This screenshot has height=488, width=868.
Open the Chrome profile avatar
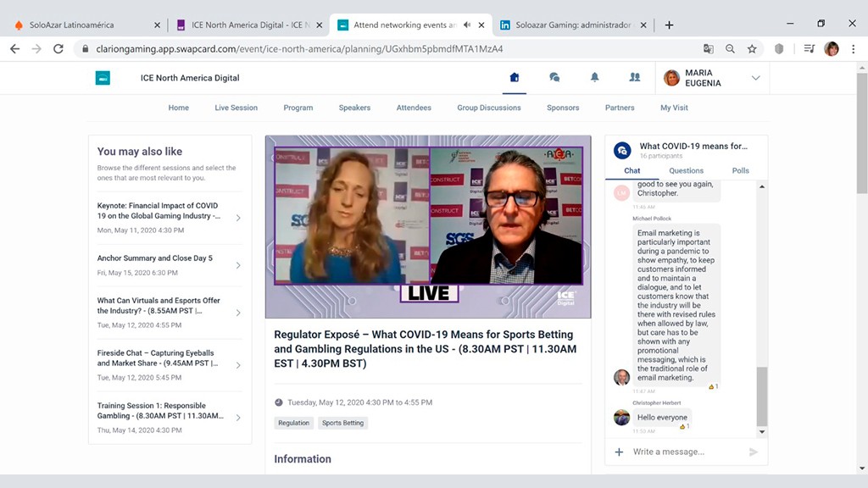832,48
